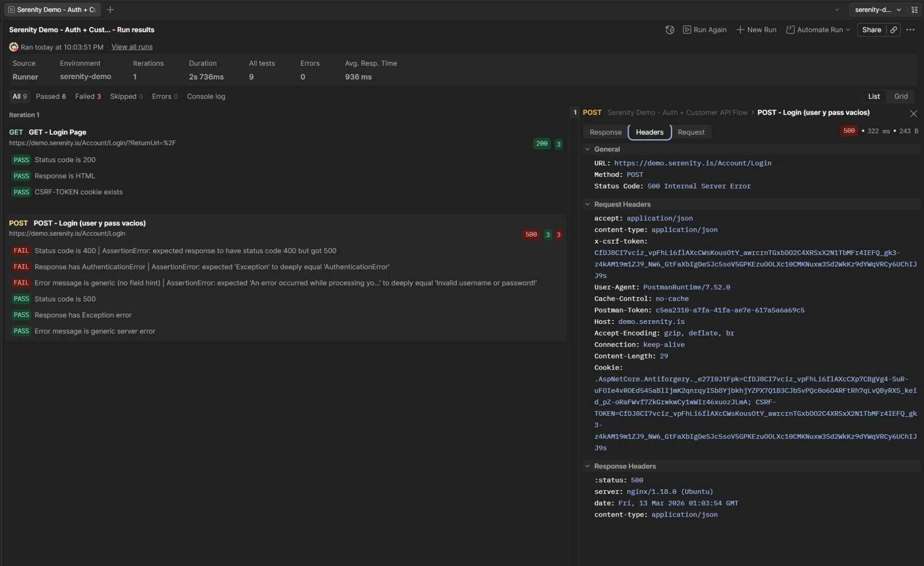Copy the run link using the link icon
Viewport: 924px width, 566px height.
point(894,30)
